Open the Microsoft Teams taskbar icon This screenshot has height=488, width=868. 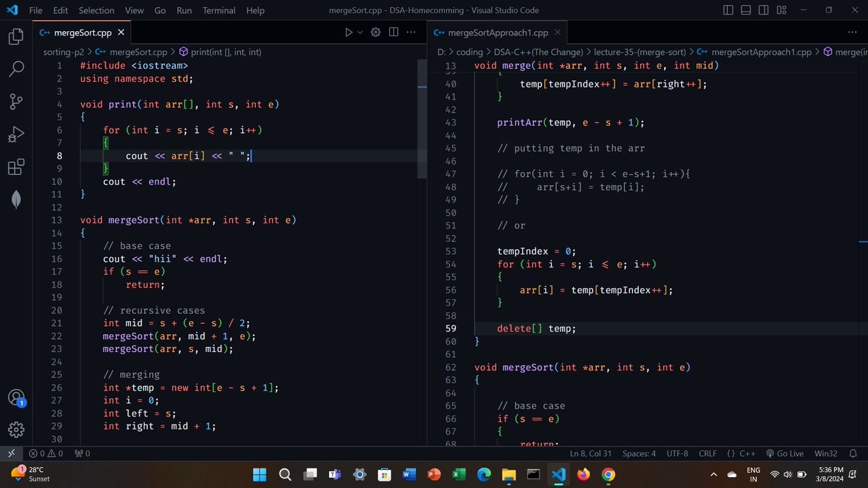click(x=335, y=474)
